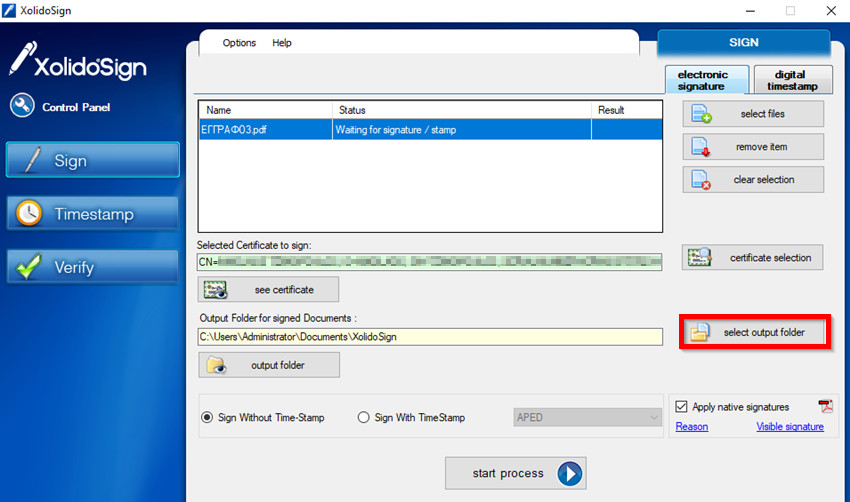
Task: Click the see certificate eye icon
Action: 215,289
